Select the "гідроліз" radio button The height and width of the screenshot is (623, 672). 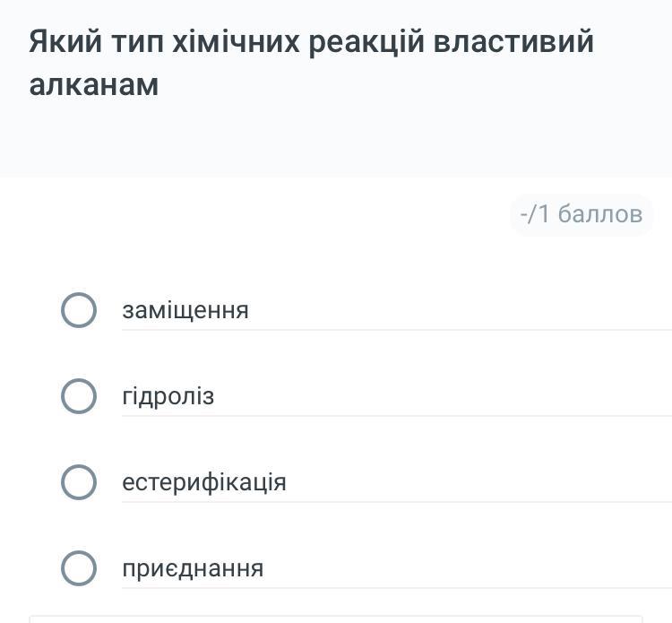coord(79,396)
